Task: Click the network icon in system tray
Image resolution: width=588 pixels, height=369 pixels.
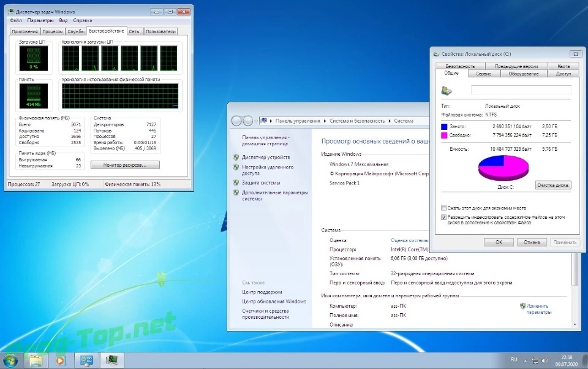Action: point(535,361)
